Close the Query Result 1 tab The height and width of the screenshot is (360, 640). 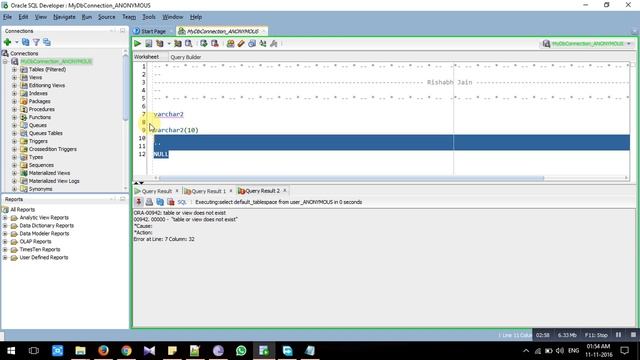click(x=231, y=191)
